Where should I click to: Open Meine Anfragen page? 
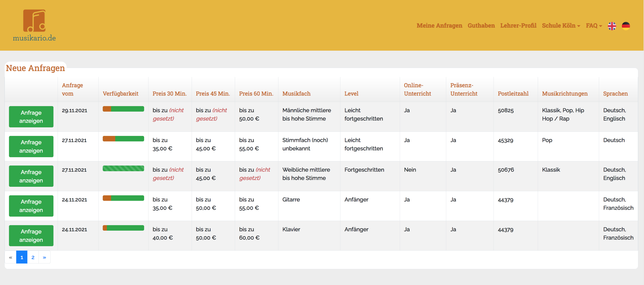point(439,26)
